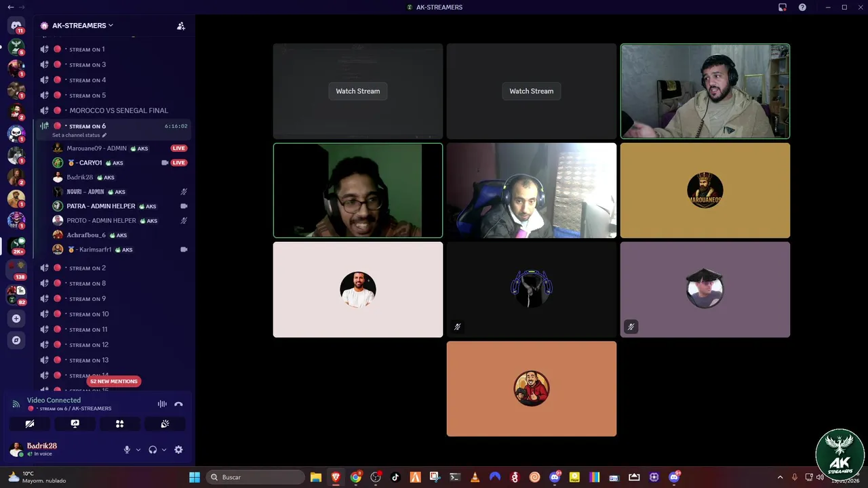868x488 pixels.
Task: Select Badrik28 in voice channel members
Action: [119, 178]
